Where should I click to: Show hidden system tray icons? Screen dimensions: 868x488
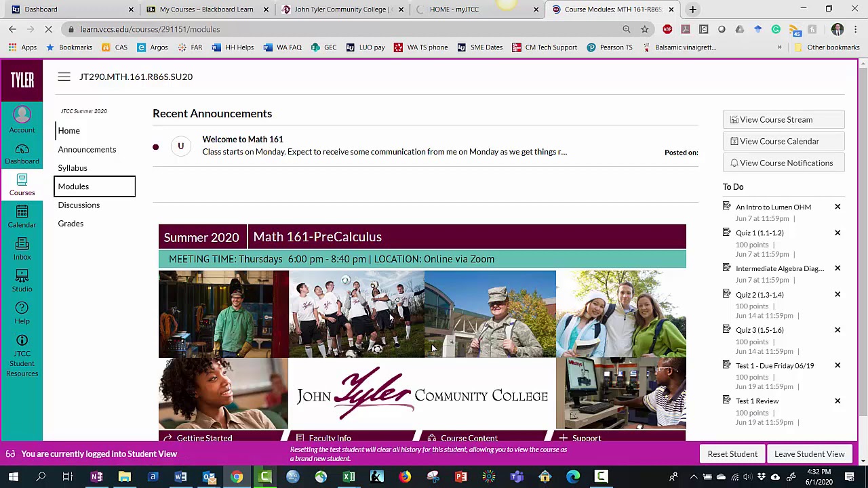[693, 477]
